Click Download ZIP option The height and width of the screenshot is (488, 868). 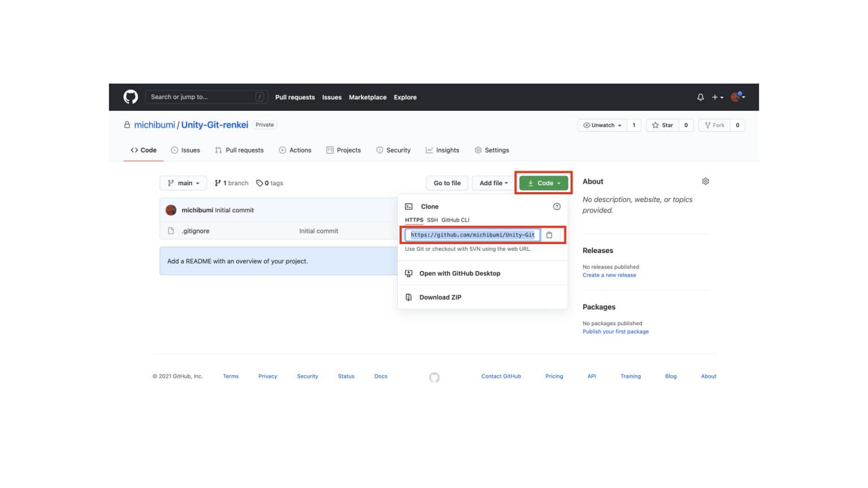(440, 297)
